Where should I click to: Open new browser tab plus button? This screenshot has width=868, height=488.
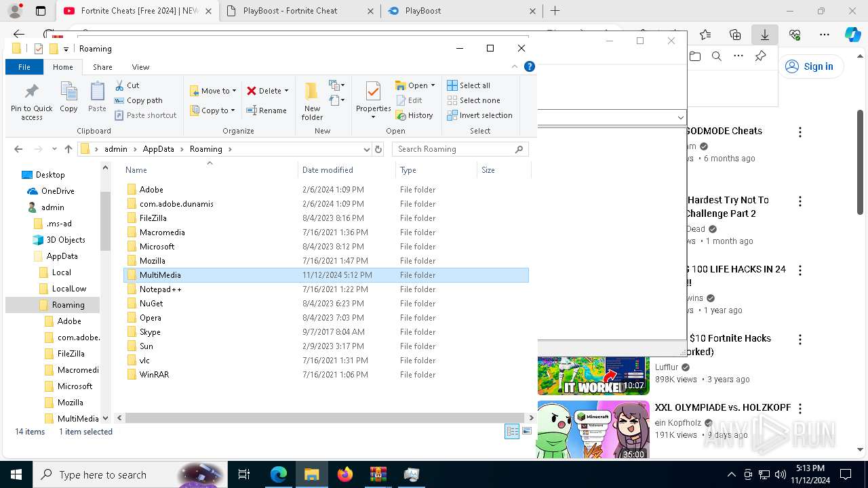click(555, 11)
